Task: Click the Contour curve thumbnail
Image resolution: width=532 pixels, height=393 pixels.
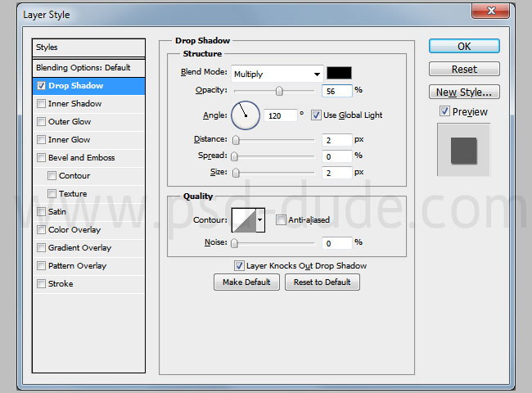Action: 244,220
